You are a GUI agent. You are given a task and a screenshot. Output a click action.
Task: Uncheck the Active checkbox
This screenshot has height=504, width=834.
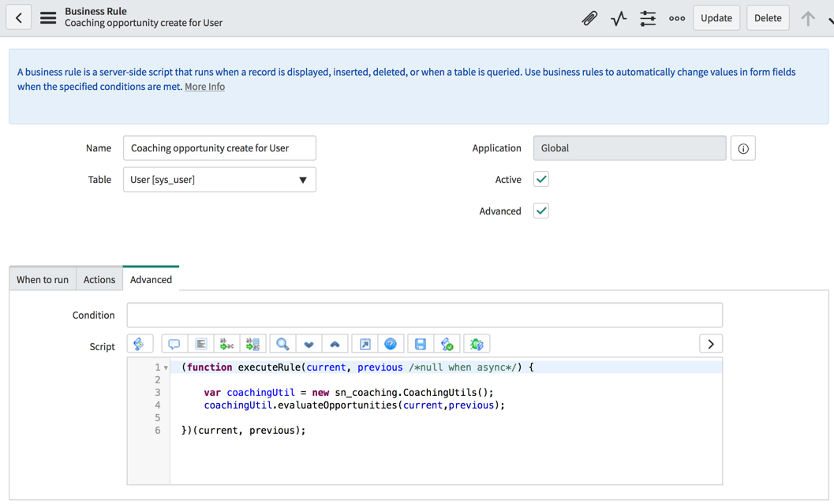pos(541,180)
